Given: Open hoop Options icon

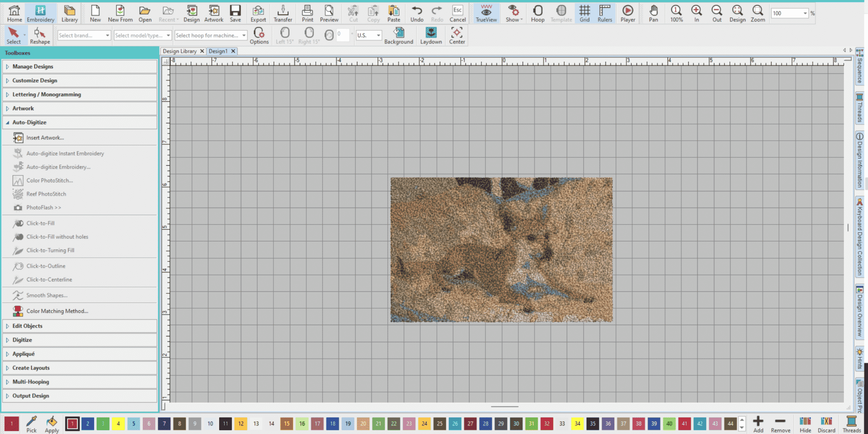Looking at the screenshot, I should click(259, 36).
